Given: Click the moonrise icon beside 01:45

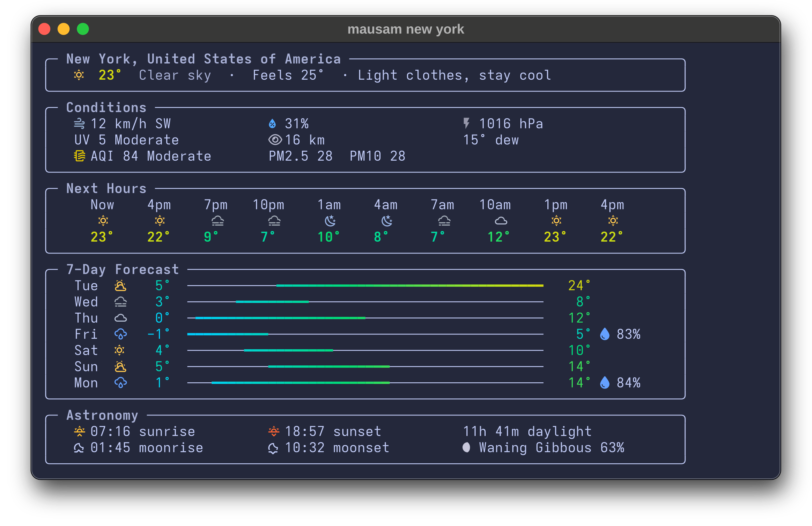Looking at the screenshot, I should [79, 448].
